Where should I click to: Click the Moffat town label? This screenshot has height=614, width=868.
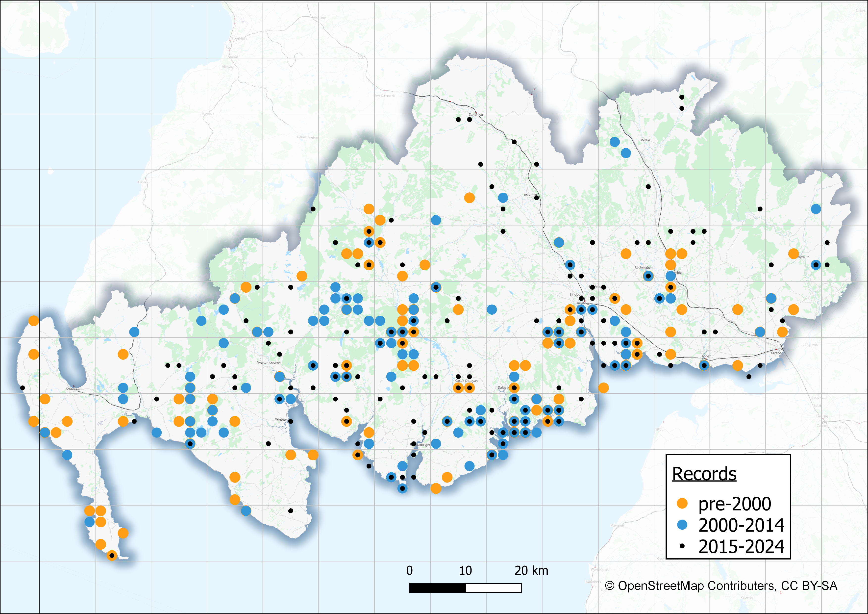click(x=645, y=140)
